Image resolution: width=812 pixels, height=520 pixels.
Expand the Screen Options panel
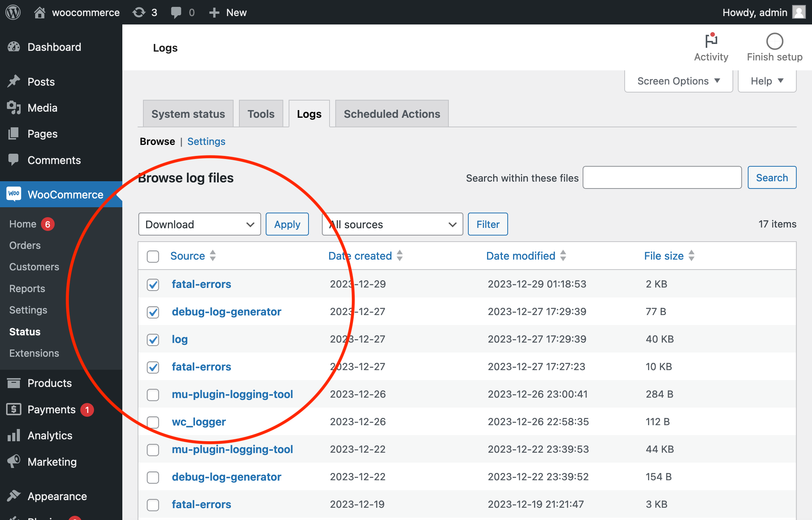(x=678, y=81)
